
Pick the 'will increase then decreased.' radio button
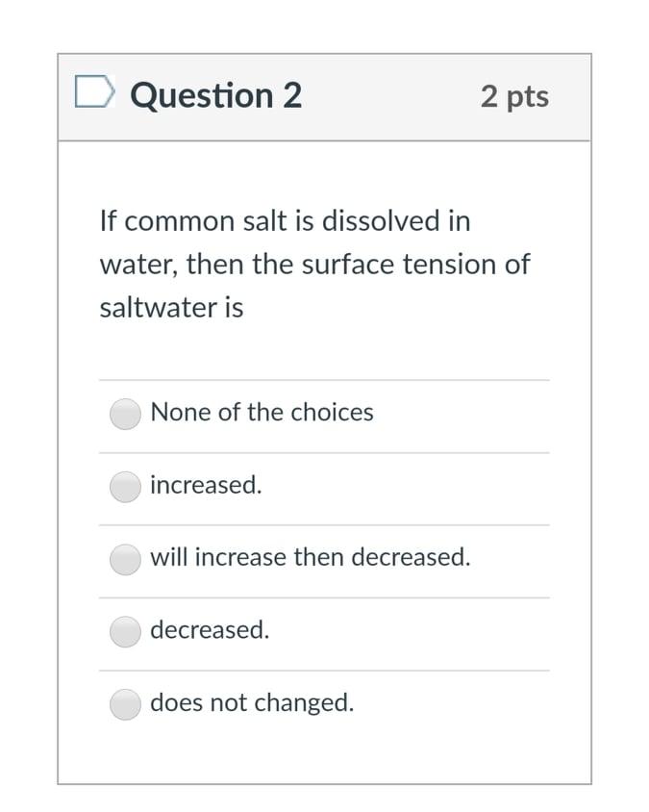coord(125,559)
